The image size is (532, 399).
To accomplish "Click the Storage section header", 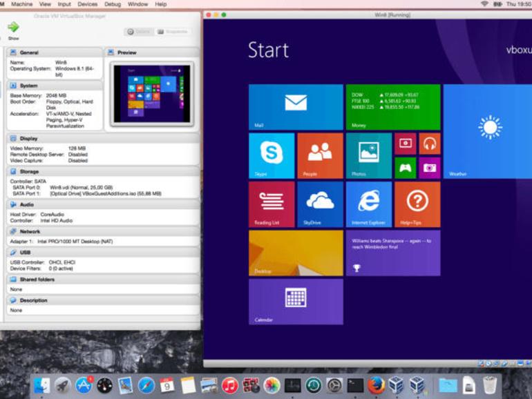I will (103, 171).
